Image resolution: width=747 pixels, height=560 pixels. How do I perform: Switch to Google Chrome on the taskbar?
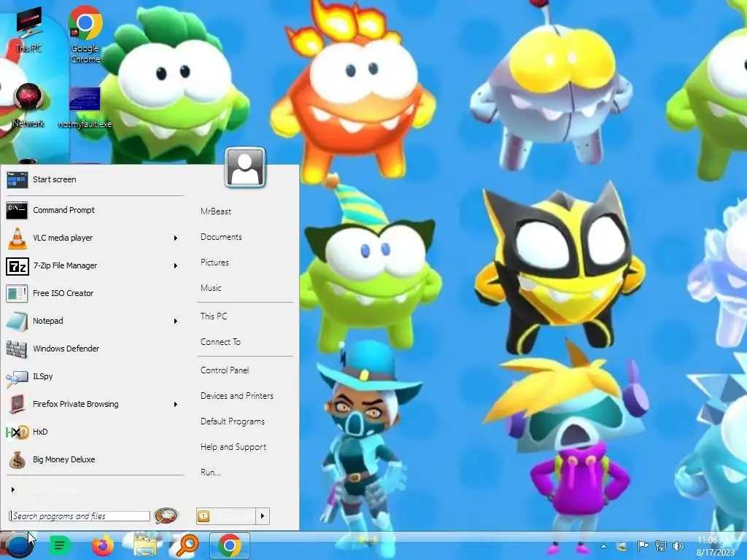click(x=230, y=545)
